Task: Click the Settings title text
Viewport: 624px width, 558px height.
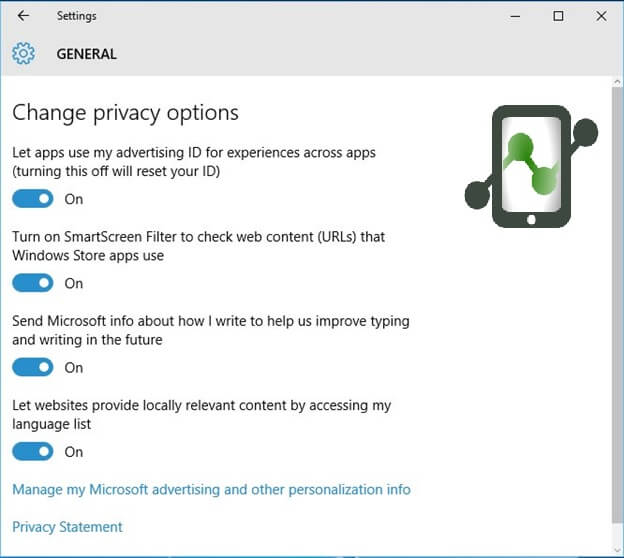Action: (76, 16)
